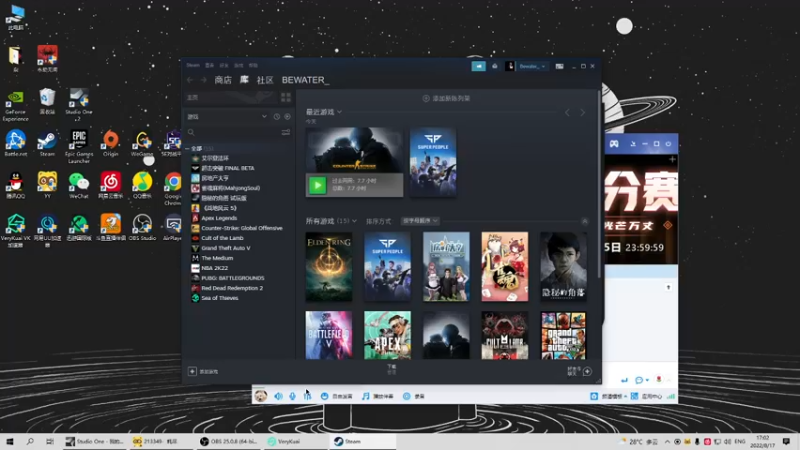Image resolution: width=800 pixels, height=450 pixels.
Task: Click the recent activity clock icon
Action: [x=277, y=117]
